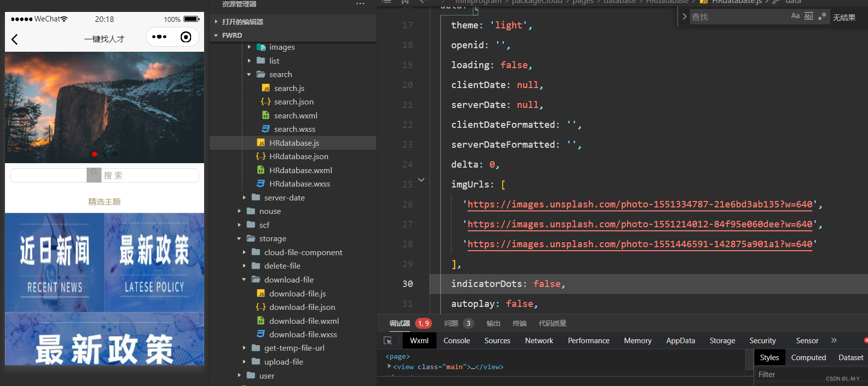
Task: Switch to the Console tab
Action: click(x=456, y=340)
